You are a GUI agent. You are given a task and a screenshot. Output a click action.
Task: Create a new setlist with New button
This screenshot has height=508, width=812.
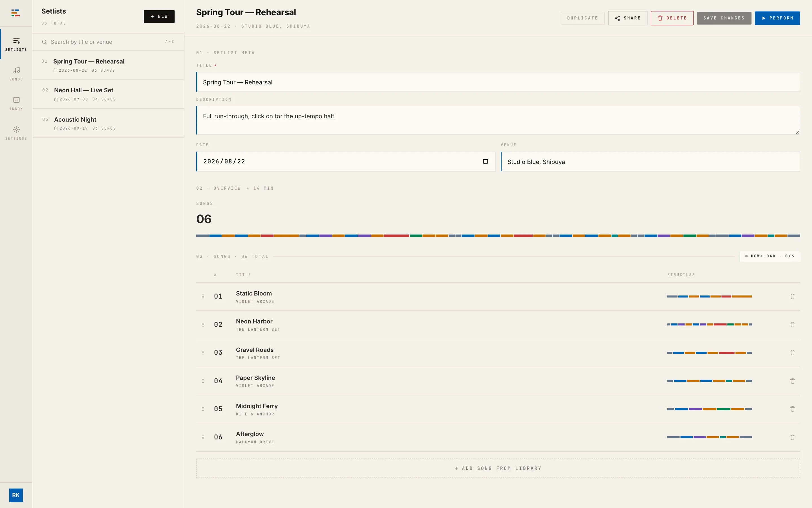[x=159, y=16]
